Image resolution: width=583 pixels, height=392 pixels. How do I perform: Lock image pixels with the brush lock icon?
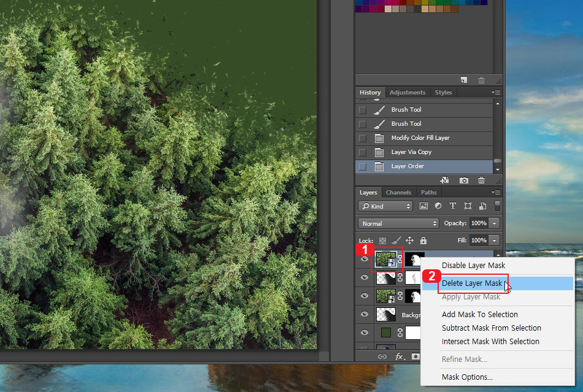coord(396,240)
